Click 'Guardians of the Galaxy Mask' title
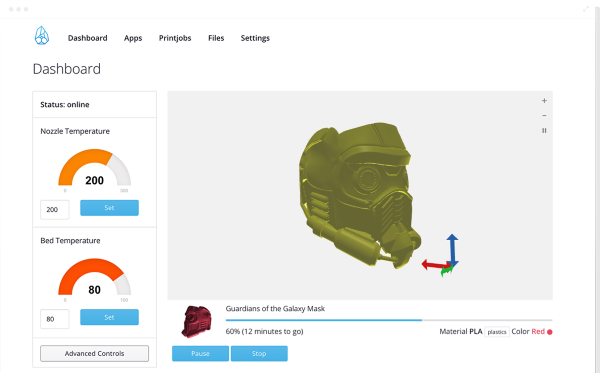Viewport: 600px width, 373px height. [x=275, y=308]
